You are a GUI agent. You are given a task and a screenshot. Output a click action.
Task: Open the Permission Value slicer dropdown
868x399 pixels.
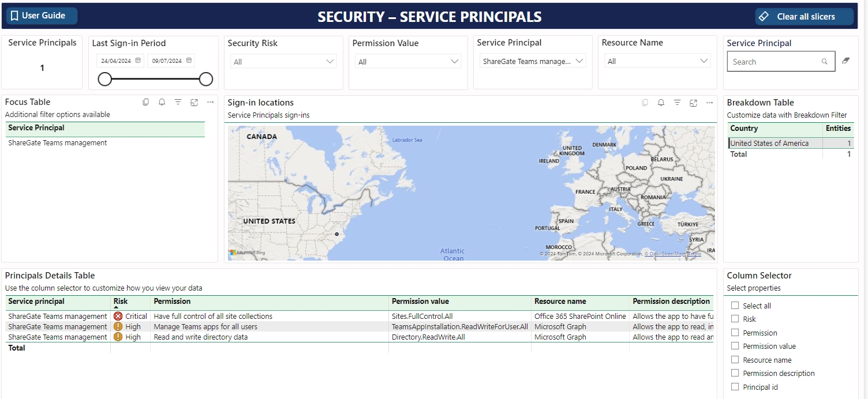(x=407, y=62)
